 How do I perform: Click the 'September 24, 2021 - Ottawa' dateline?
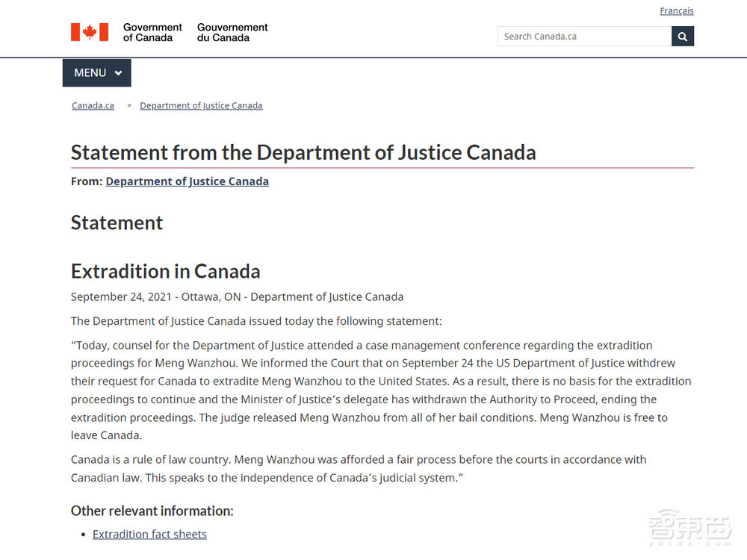237,296
